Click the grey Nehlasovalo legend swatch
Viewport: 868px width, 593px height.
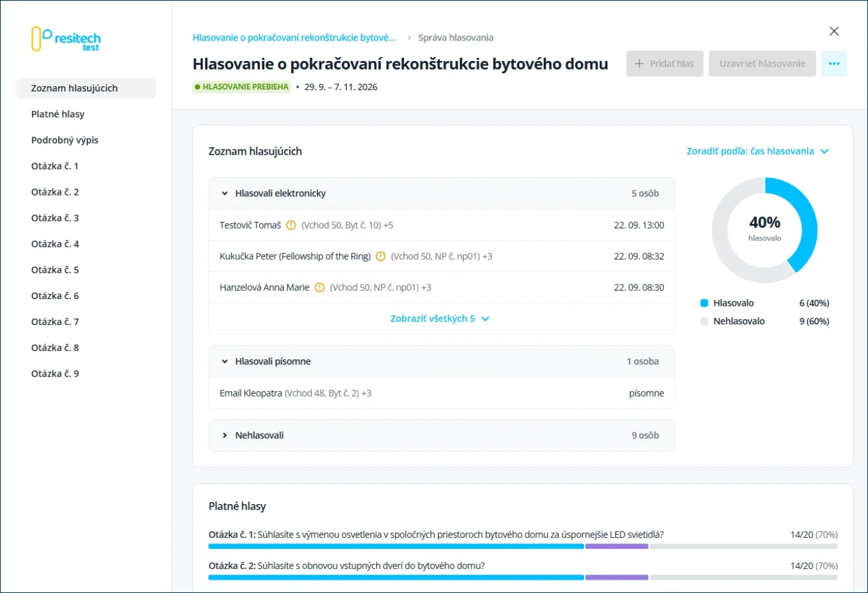coord(704,321)
